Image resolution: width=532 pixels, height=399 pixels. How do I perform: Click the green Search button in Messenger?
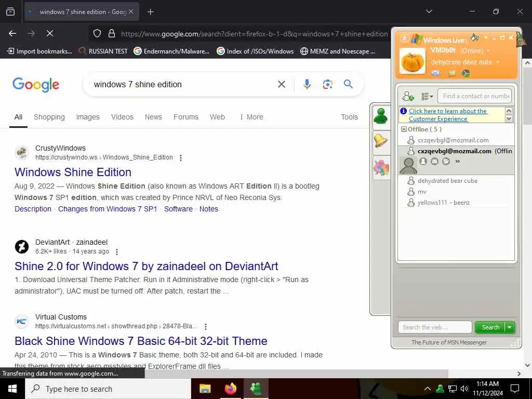click(490, 327)
